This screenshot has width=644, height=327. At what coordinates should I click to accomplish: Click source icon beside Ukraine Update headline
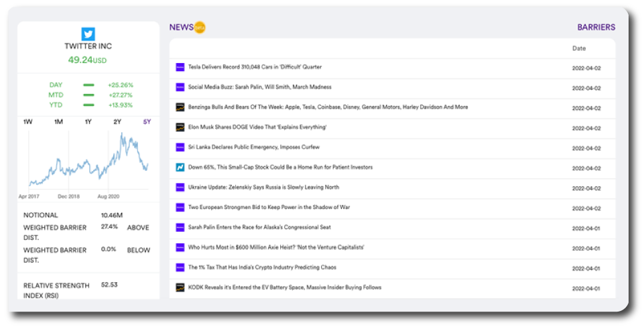pyautogui.click(x=180, y=188)
